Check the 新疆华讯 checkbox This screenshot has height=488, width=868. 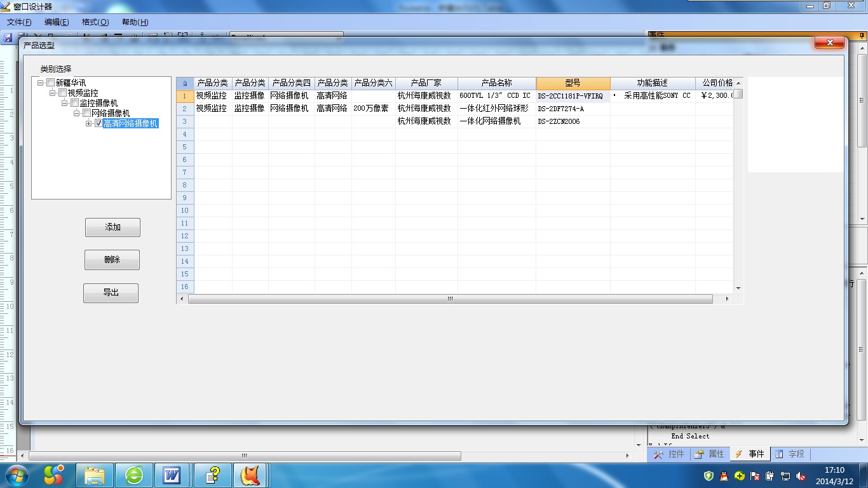pyautogui.click(x=51, y=83)
